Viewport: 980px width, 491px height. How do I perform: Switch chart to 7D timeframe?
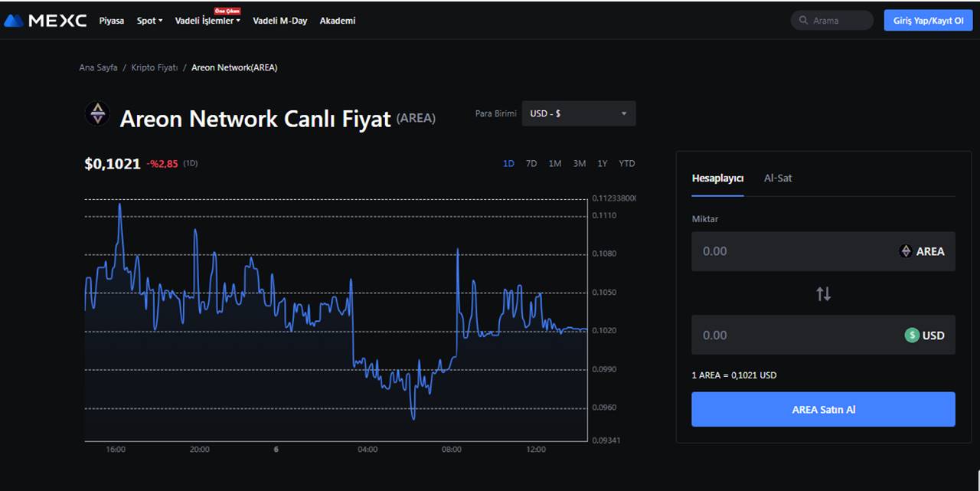531,163
